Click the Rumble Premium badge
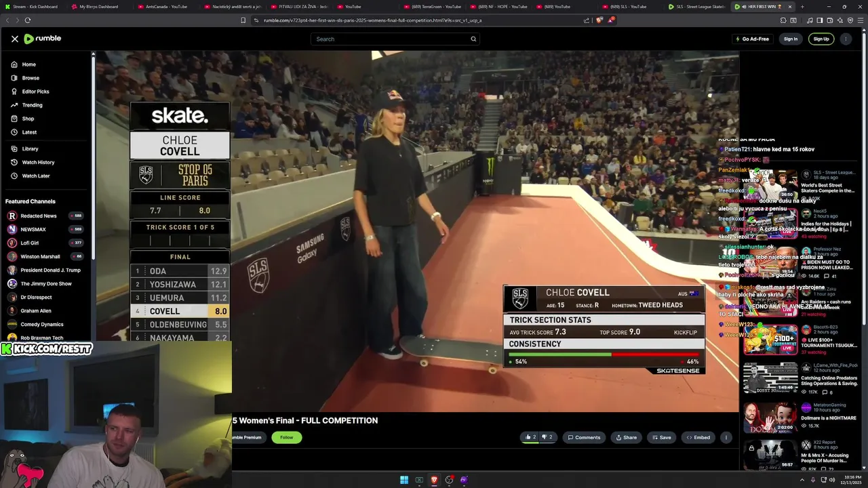 248,437
